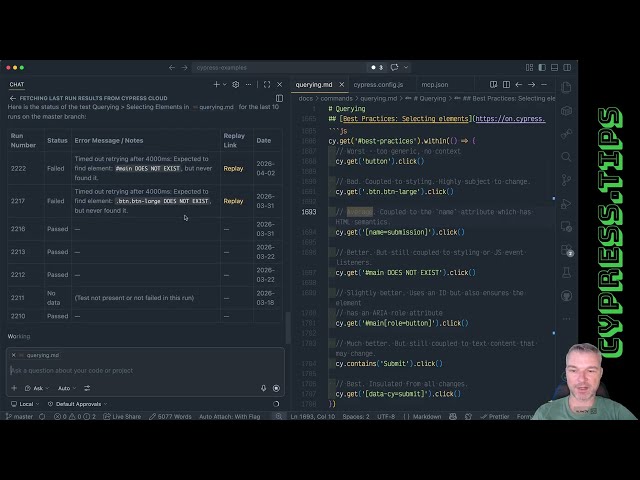
Task: Open errors and warnings in status bar
Action: point(75,416)
